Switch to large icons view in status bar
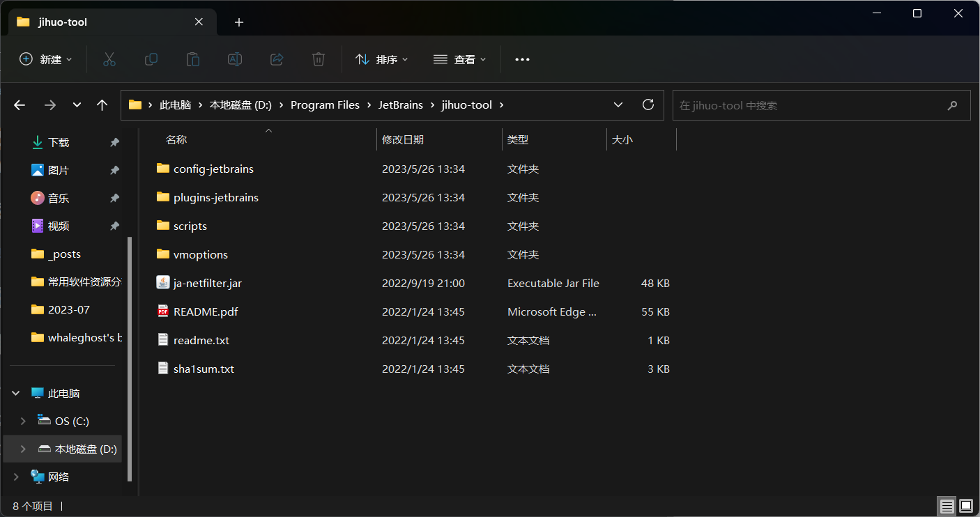Screen dimensions: 980x517 click(x=965, y=506)
